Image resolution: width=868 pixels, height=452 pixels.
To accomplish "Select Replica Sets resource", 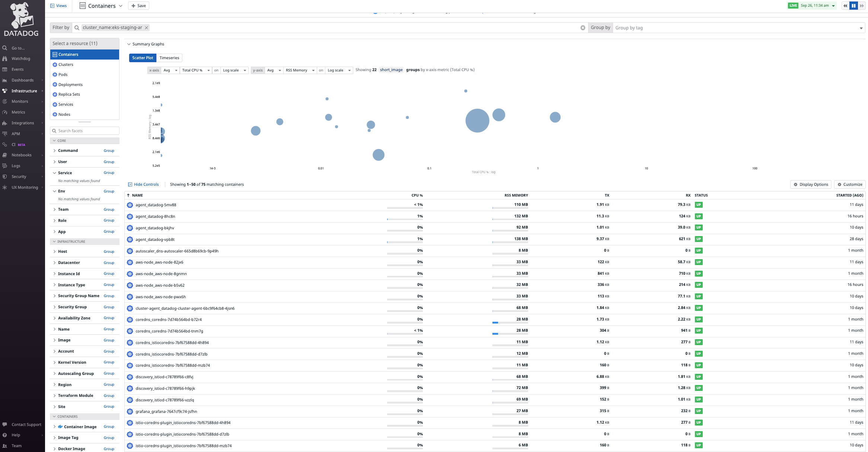I will pos(84,94).
